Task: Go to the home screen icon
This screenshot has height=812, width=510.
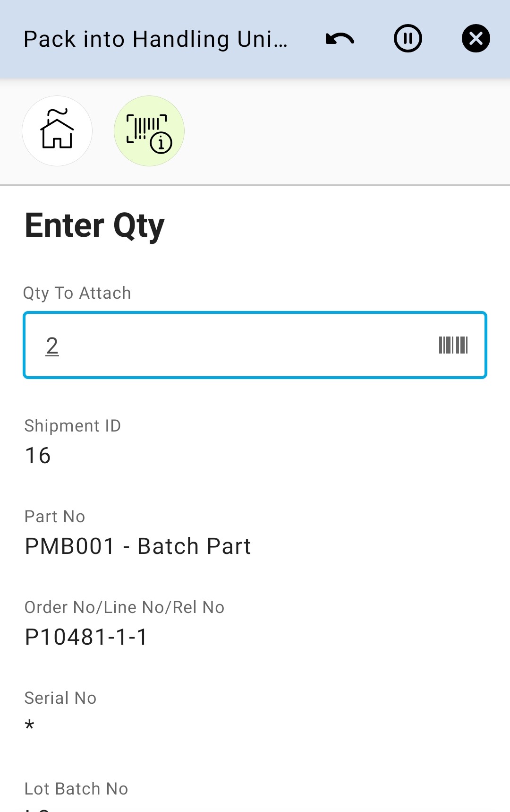Action: [x=57, y=131]
